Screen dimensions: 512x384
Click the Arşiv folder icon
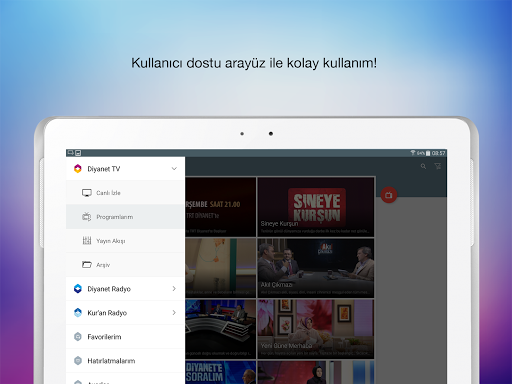pos(87,265)
